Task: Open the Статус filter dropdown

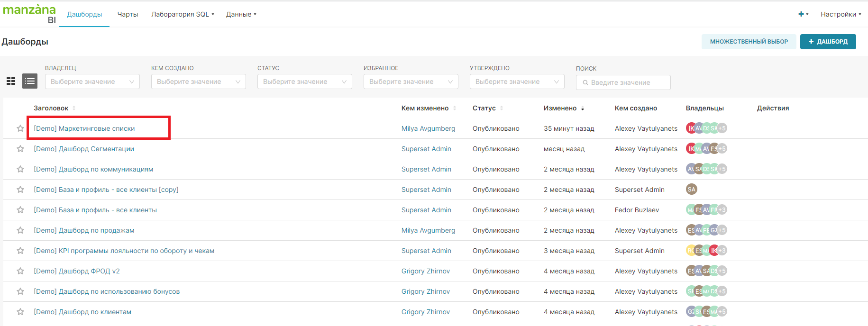Action: click(304, 81)
